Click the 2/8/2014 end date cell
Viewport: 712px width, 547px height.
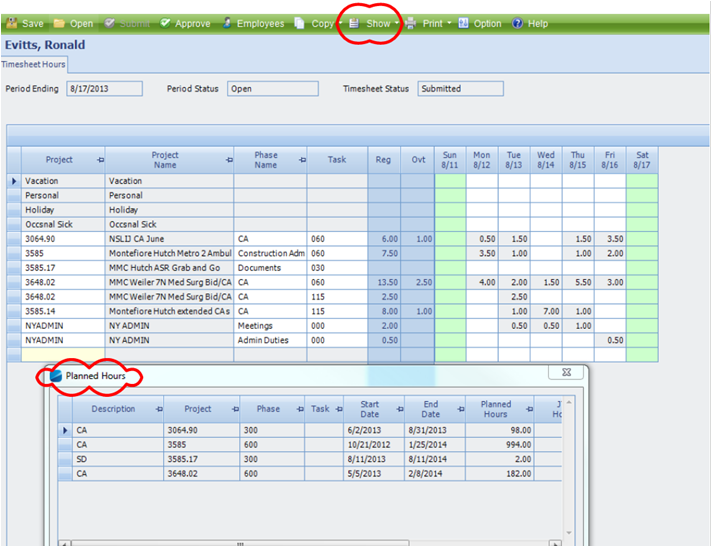point(435,474)
